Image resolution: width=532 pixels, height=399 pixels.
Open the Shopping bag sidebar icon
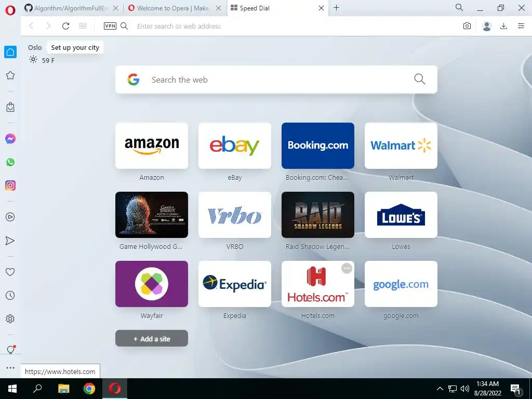(10, 107)
